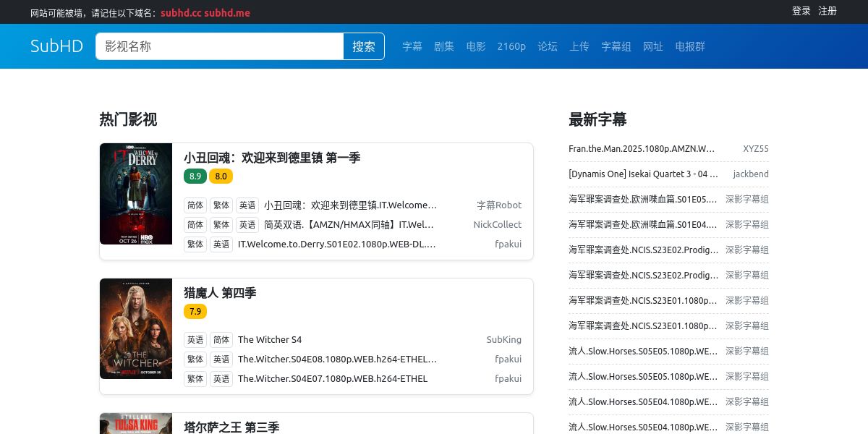Click the 登录 login link

click(801, 11)
